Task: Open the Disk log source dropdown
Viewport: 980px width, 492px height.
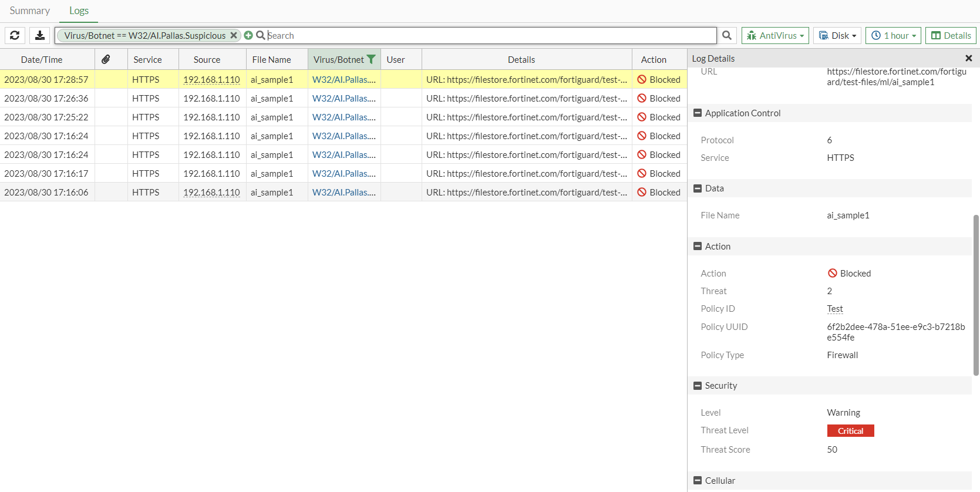Action: [838, 35]
